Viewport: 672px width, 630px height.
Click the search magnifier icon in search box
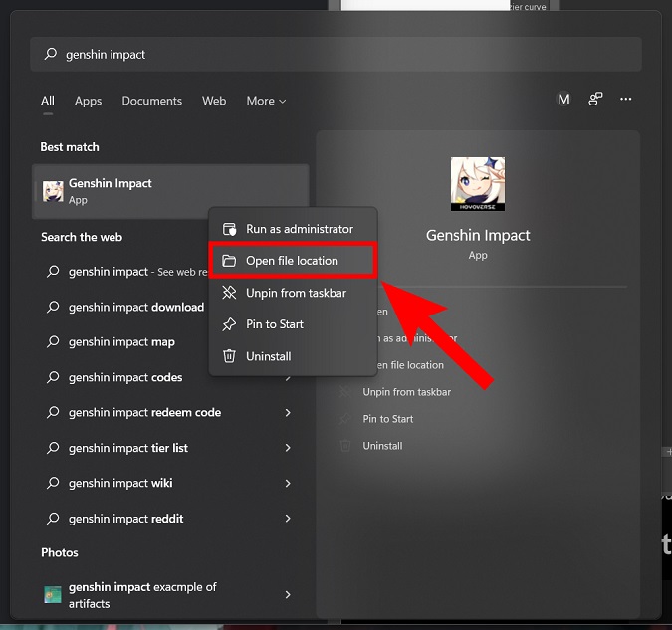pos(51,54)
